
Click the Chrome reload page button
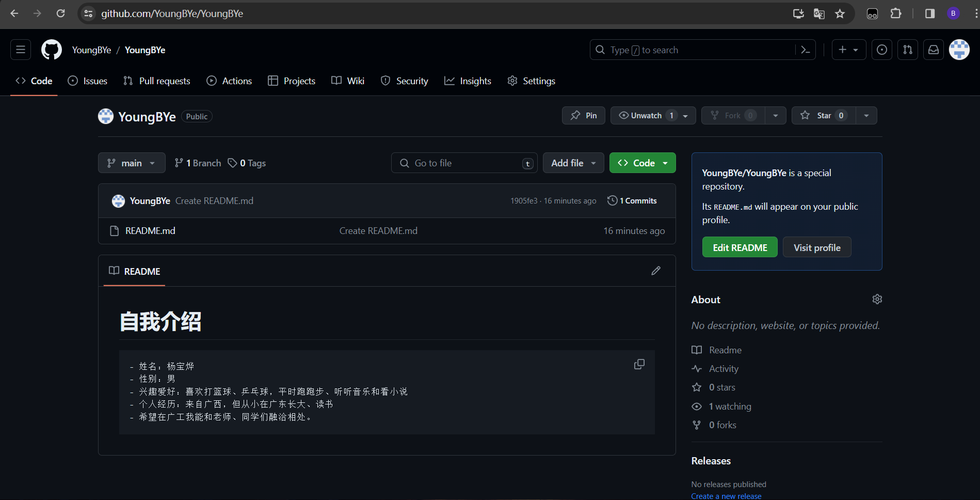pos(60,13)
